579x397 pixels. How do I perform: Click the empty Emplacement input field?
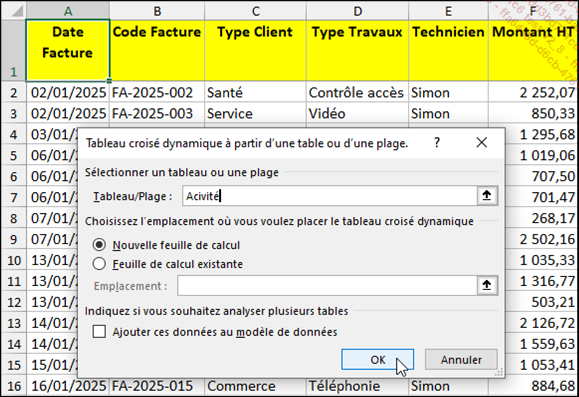[327, 285]
